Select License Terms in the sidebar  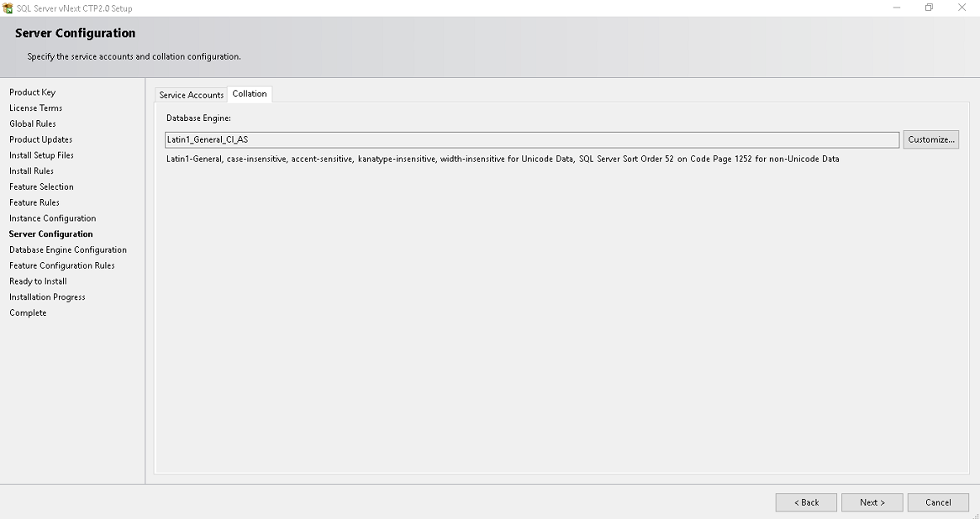point(36,108)
